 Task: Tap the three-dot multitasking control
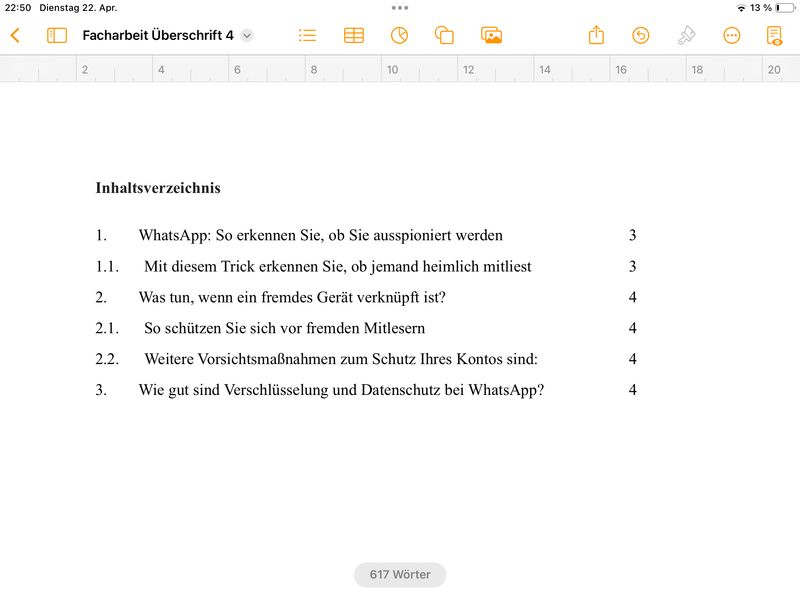pos(399,8)
